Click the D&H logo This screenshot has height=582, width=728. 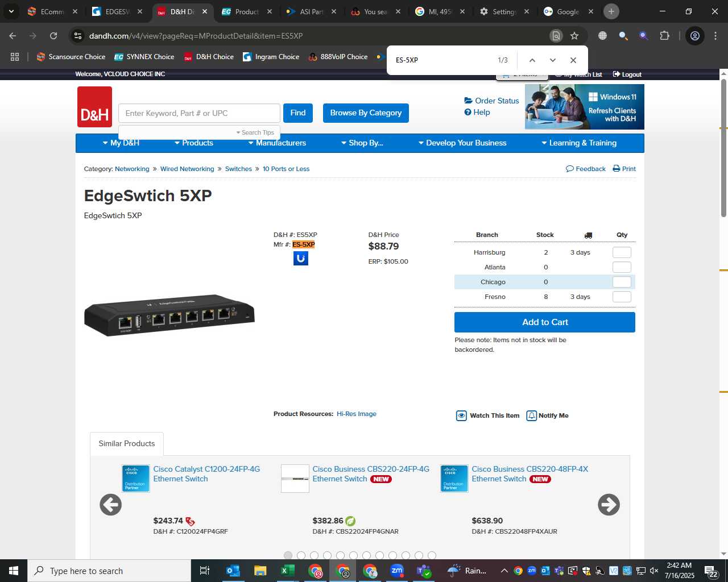coord(94,107)
